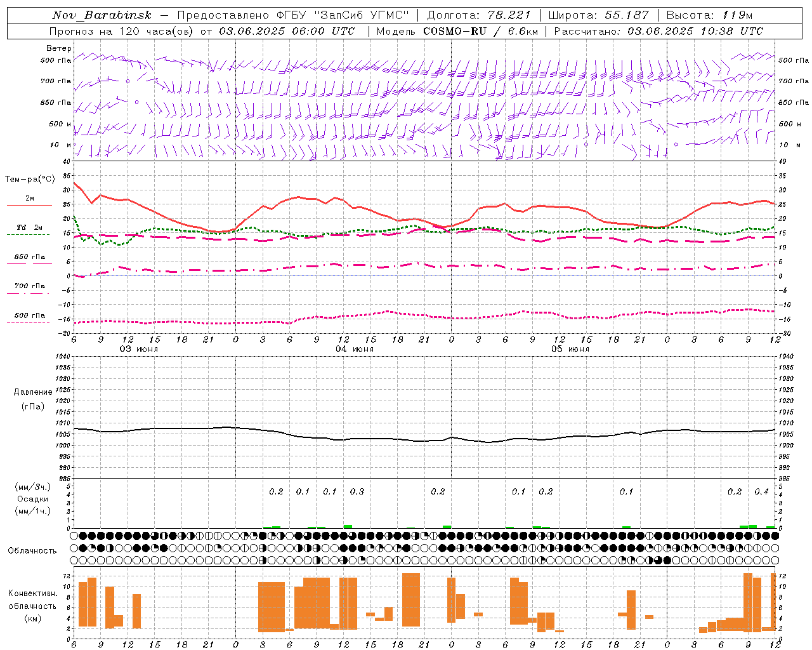Click the 0.4 precipitation amount value
The image size is (812, 650).
tap(761, 491)
